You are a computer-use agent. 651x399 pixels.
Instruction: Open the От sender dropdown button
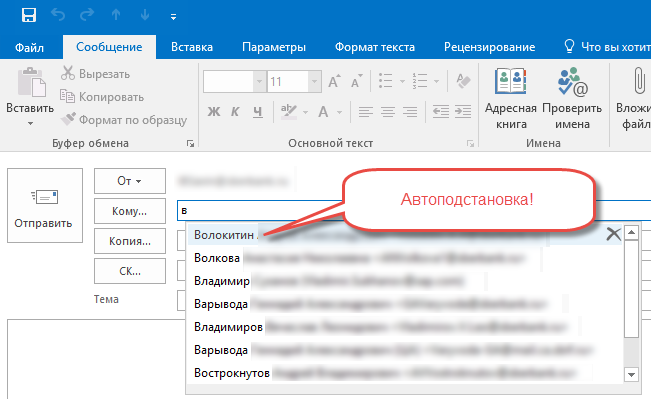(x=130, y=181)
